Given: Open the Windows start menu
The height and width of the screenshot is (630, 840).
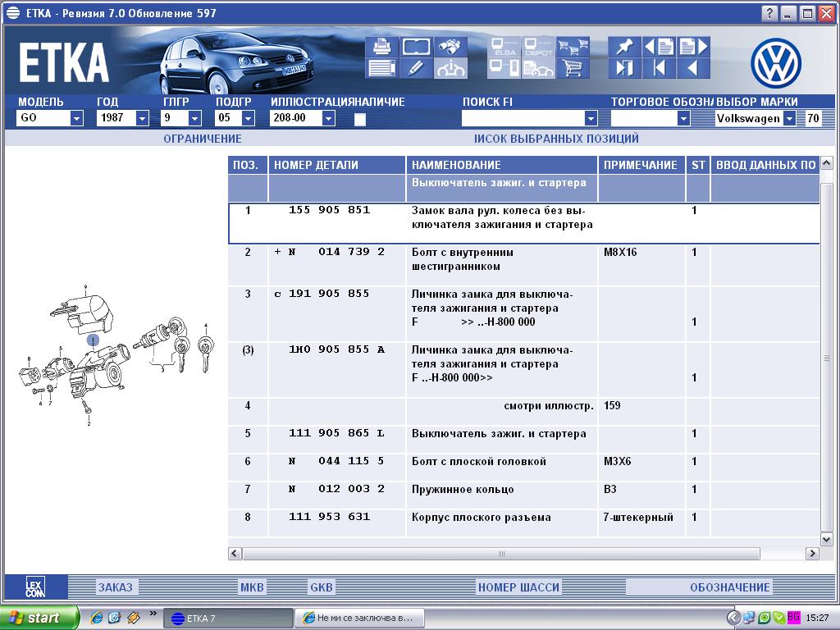Looking at the screenshot, I should pos(39,618).
